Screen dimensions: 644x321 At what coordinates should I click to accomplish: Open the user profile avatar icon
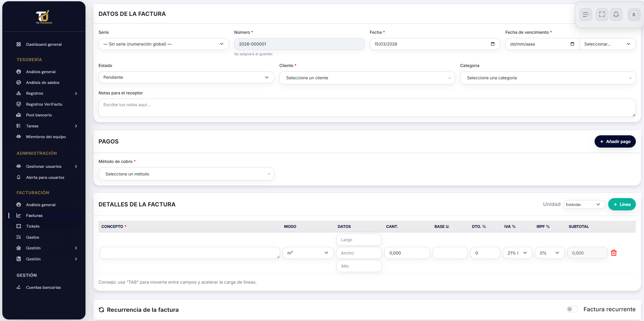pos(634,15)
